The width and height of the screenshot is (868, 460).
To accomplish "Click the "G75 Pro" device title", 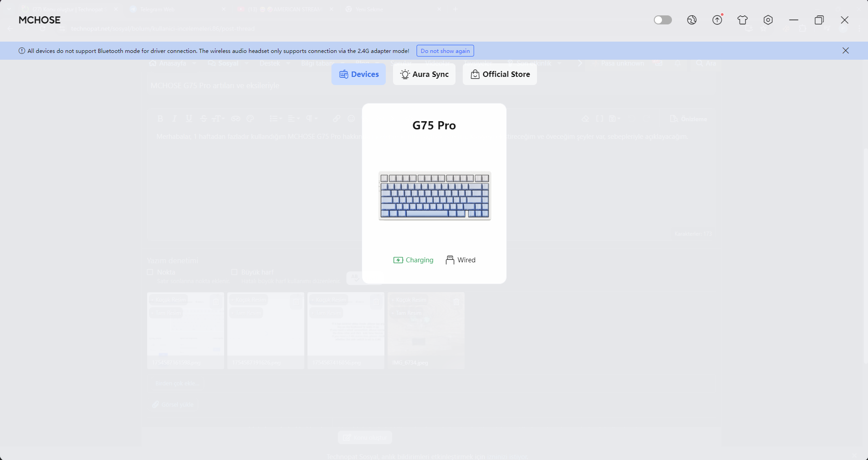I will coord(434,125).
